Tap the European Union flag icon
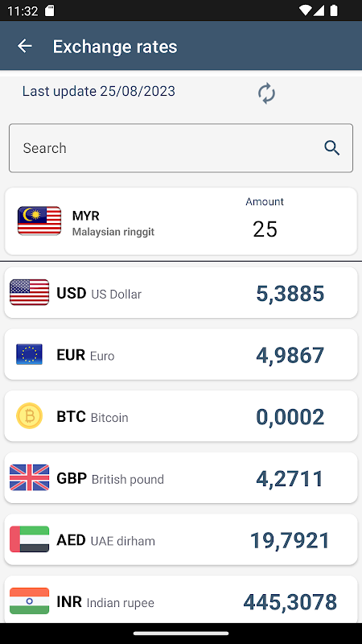Screen dimensions: 362x644 click(x=29, y=354)
